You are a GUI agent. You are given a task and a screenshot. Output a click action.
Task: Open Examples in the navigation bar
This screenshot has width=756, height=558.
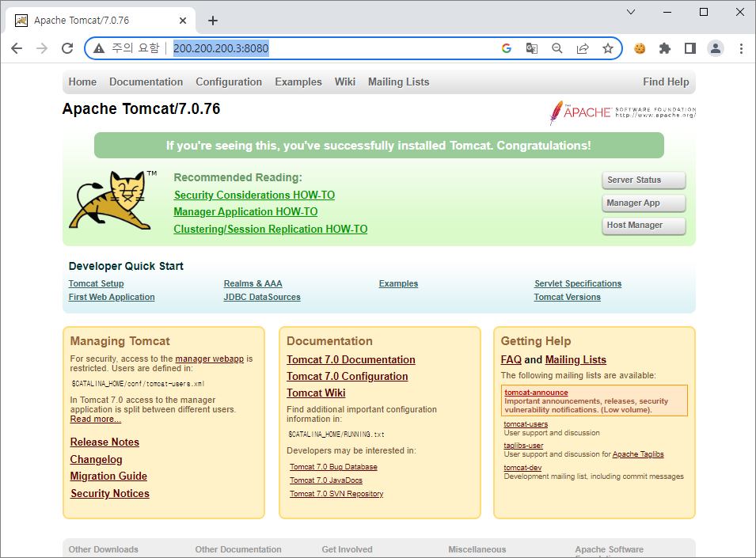coord(298,82)
